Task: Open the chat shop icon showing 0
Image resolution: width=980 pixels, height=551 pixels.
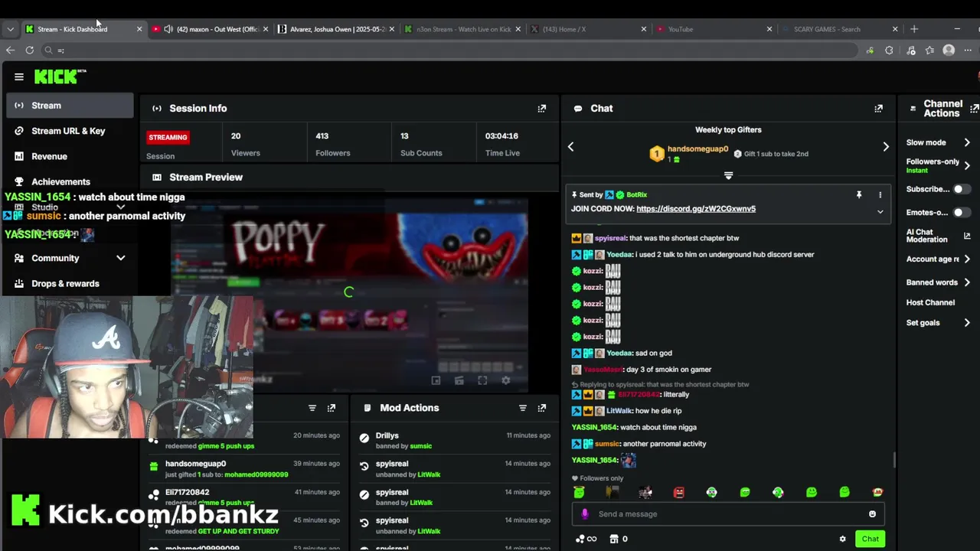Action: click(619, 539)
